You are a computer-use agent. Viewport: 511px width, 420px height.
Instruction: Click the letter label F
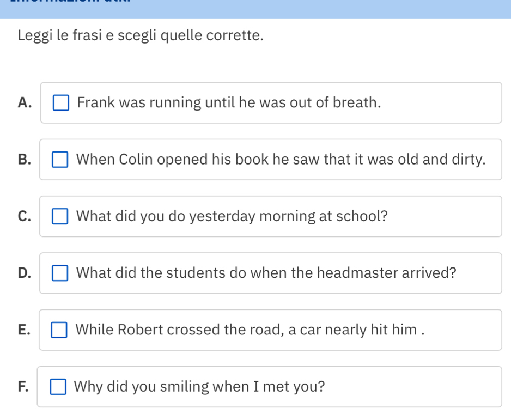point(23,387)
